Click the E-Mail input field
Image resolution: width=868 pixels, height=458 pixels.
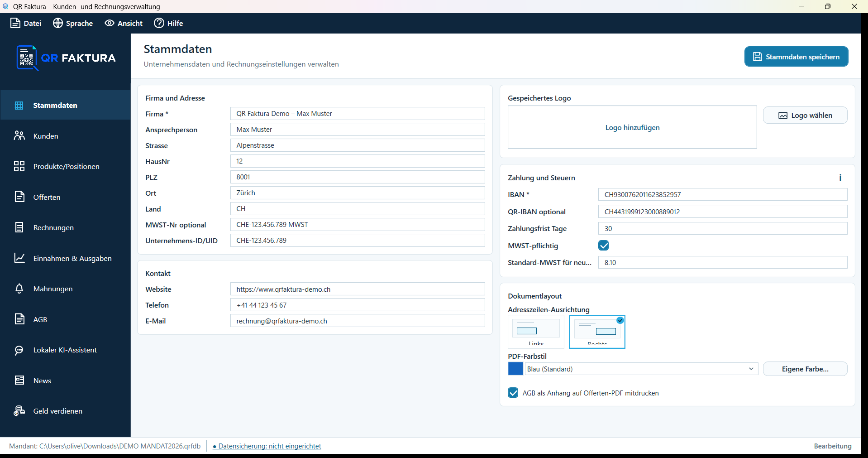tap(358, 321)
